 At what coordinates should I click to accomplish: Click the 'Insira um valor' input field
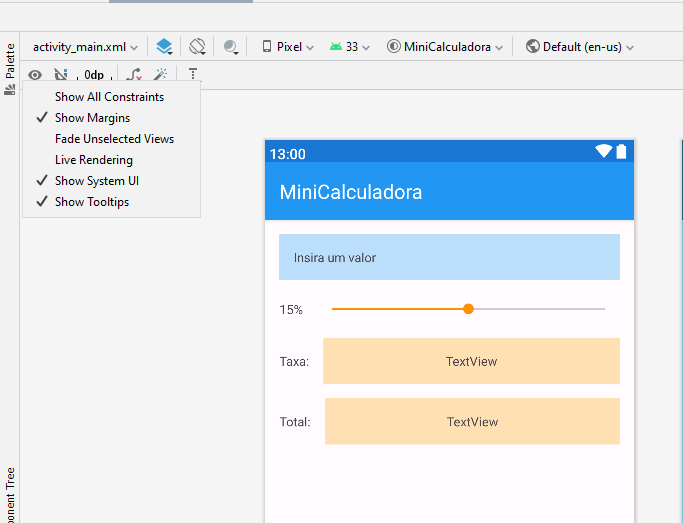coord(449,257)
